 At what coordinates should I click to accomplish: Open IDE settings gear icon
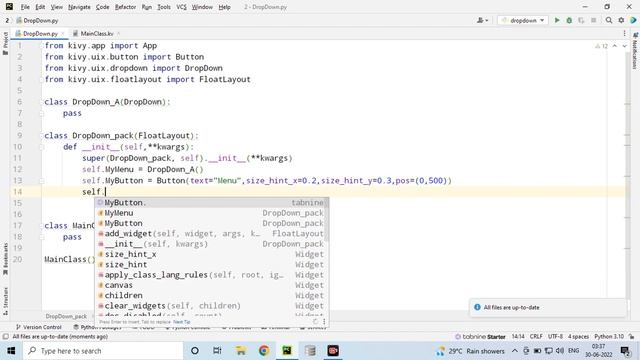pyautogui.click(x=621, y=20)
